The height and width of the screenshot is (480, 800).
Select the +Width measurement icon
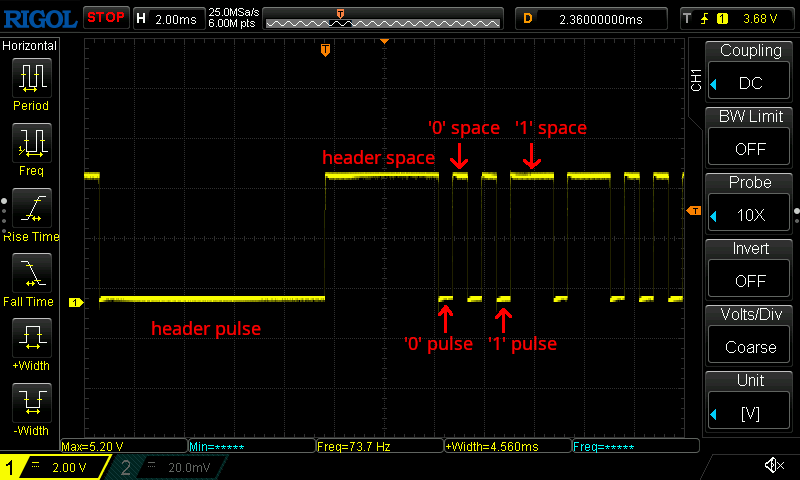[32, 338]
